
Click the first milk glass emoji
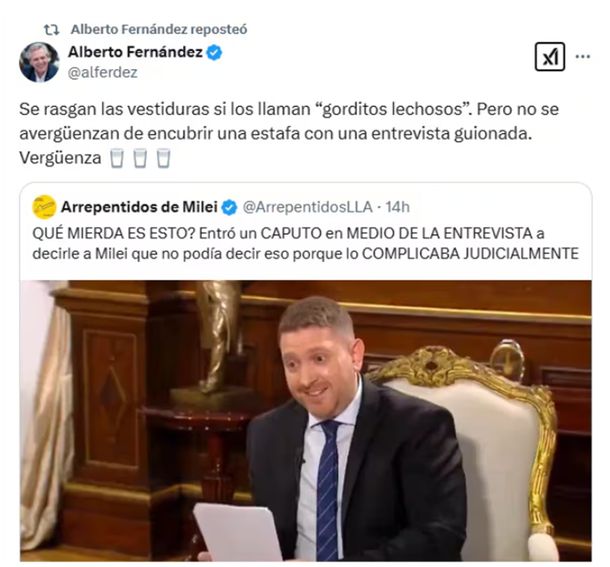(117, 158)
